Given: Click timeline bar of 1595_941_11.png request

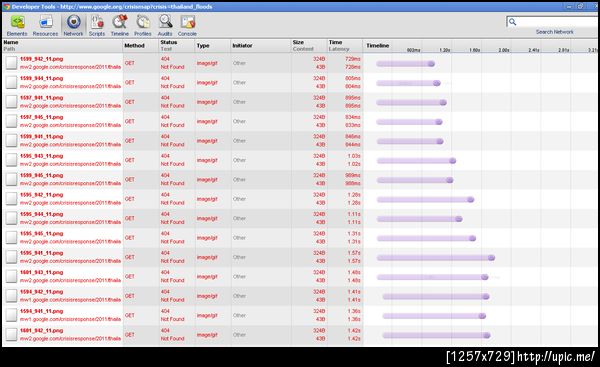Looking at the screenshot, I should 436,258.
